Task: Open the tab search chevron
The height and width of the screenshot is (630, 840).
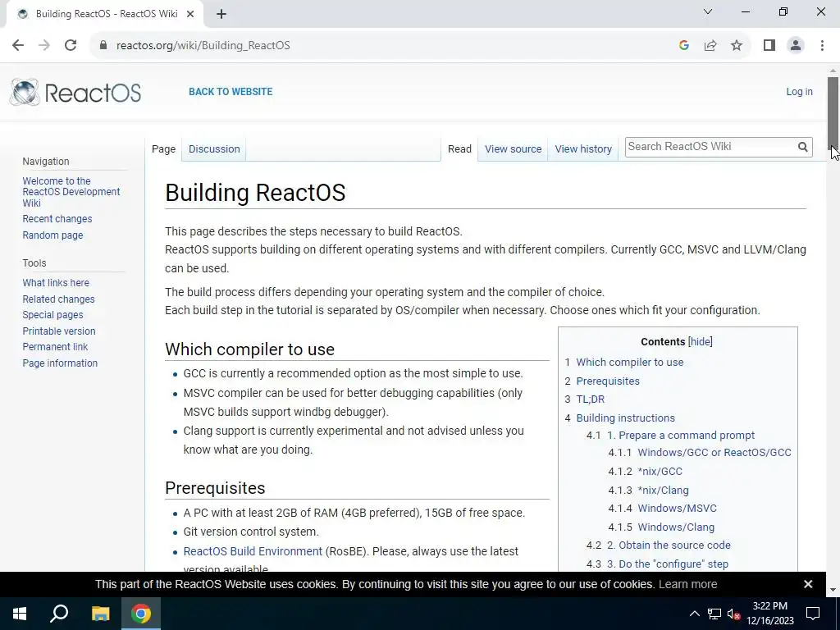Action: [x=708, y=11]
